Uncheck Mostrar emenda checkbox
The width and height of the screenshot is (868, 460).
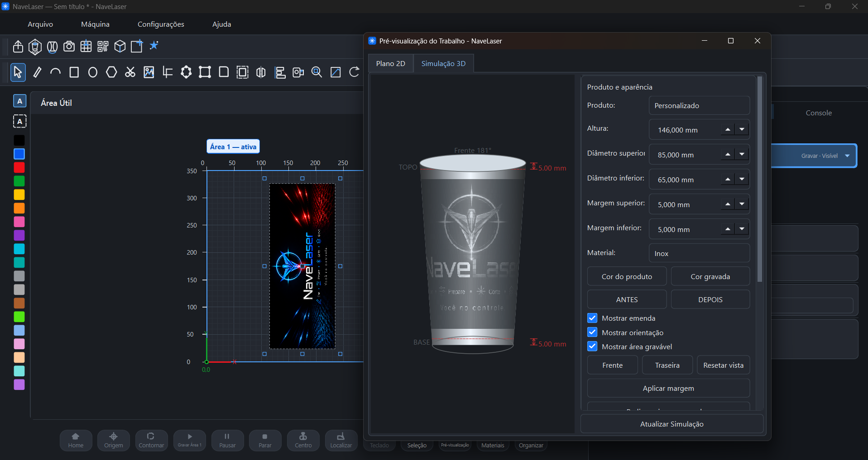[592, 318]
